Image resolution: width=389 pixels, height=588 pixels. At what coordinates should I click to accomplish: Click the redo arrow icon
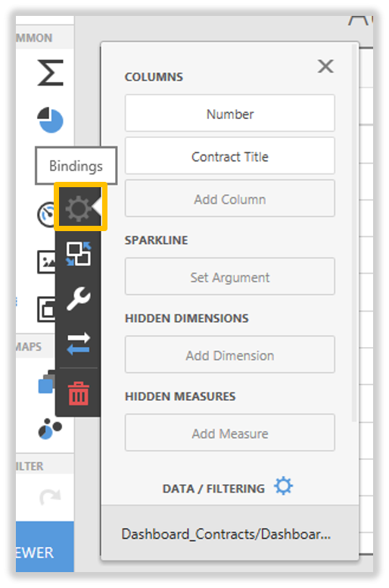(x=50, y=497)
